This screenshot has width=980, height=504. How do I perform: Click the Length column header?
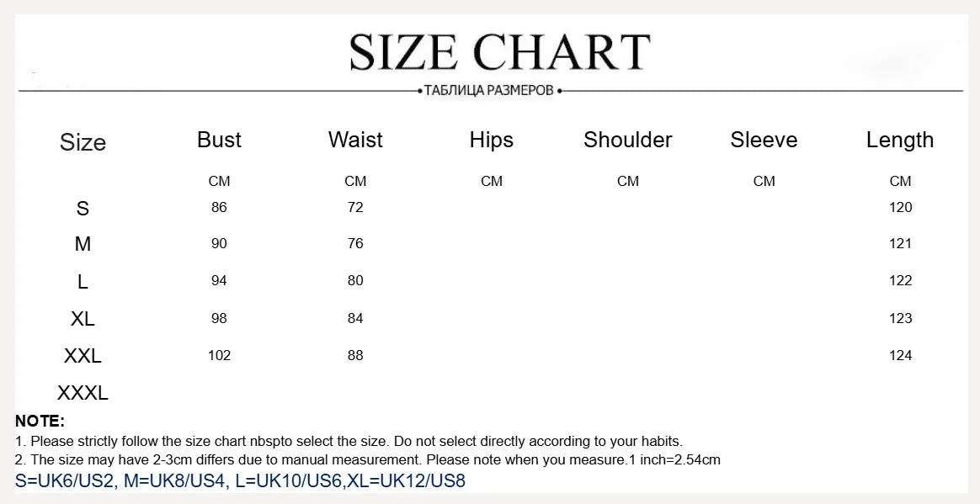click(900, 140)
